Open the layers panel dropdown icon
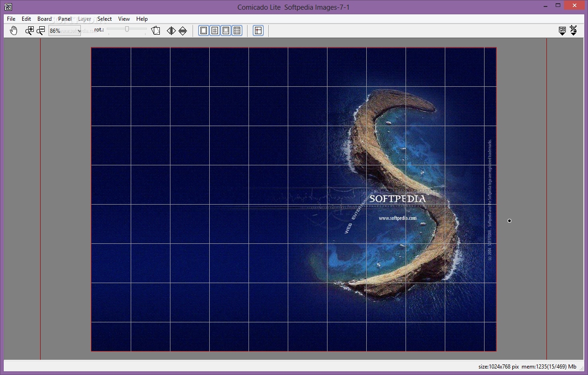This screenshot has height=375, width=588. pyautogui.click(x=562, y=31)
